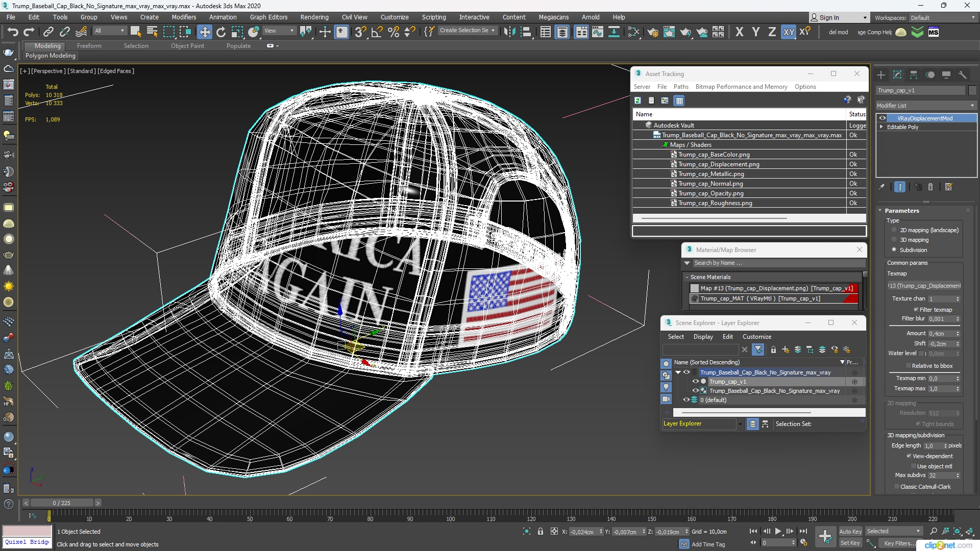The image size is (980, 551).
Task: Open the Layer Explorer name dropdown arrow
Action: tap(740, 424)
